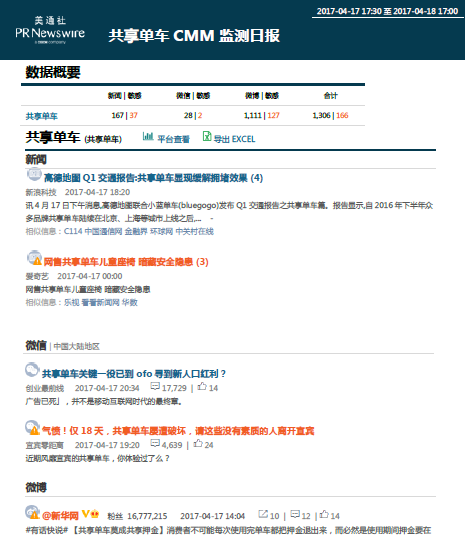Open headline 网售共享单车儿童座椅 暗藏安全隐患
The height and width of the screenshot is (557, 465).
pos(126,262)
